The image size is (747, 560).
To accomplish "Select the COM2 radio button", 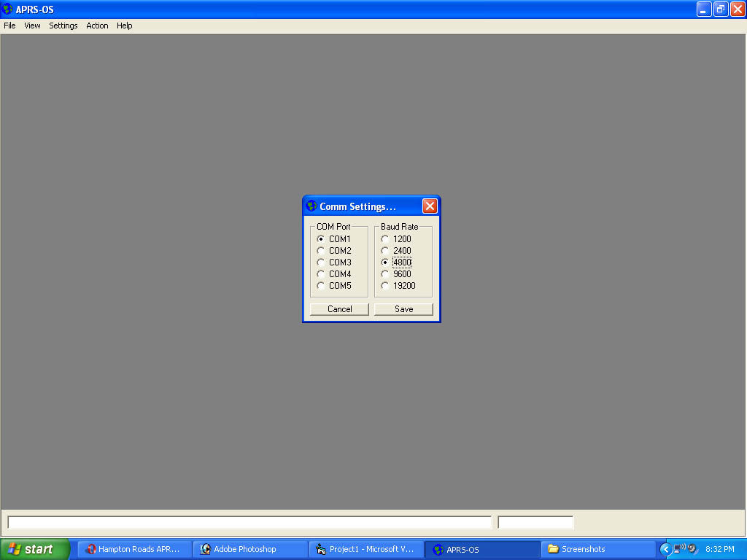I will tap(334, 251).
